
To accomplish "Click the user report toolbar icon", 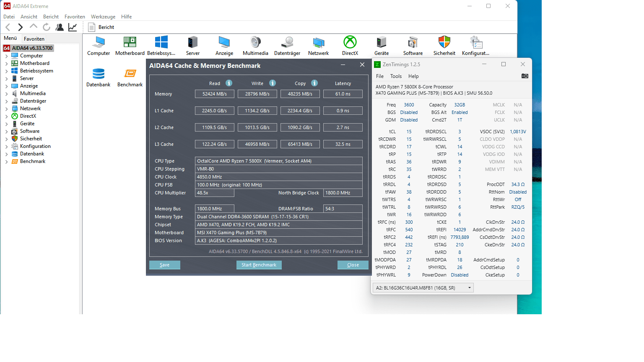I will pos(60,27).
